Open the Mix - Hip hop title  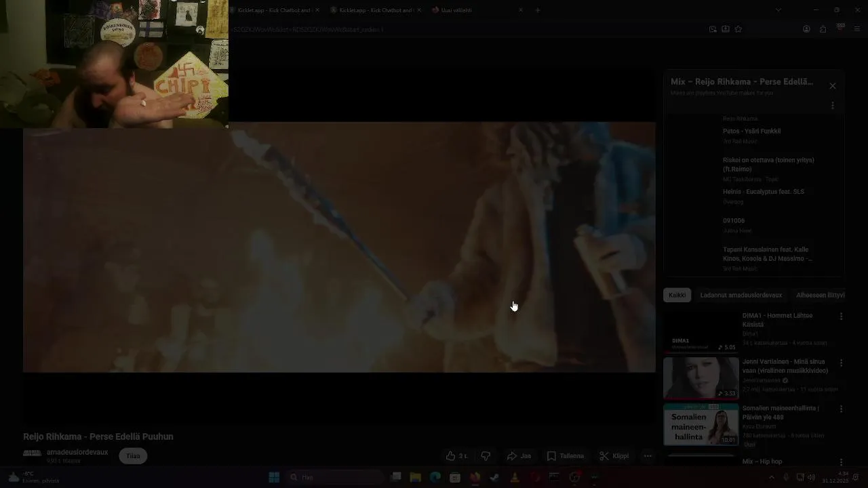(762, 462)
